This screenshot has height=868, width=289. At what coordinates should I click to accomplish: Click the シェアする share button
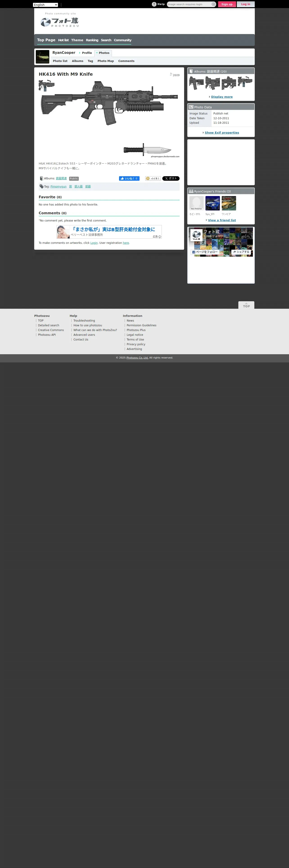point(241,252)
